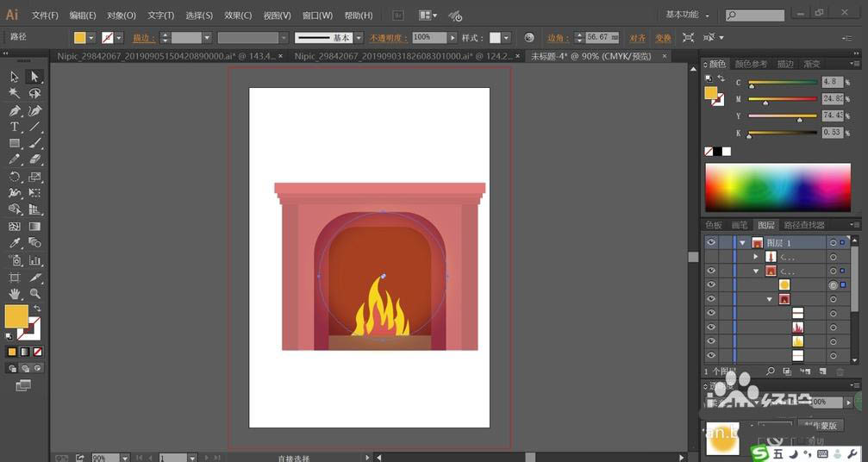Collapse the arch group inside the fireplace group
The width and height of the screenshot is (868, 462).
point(770,299)
